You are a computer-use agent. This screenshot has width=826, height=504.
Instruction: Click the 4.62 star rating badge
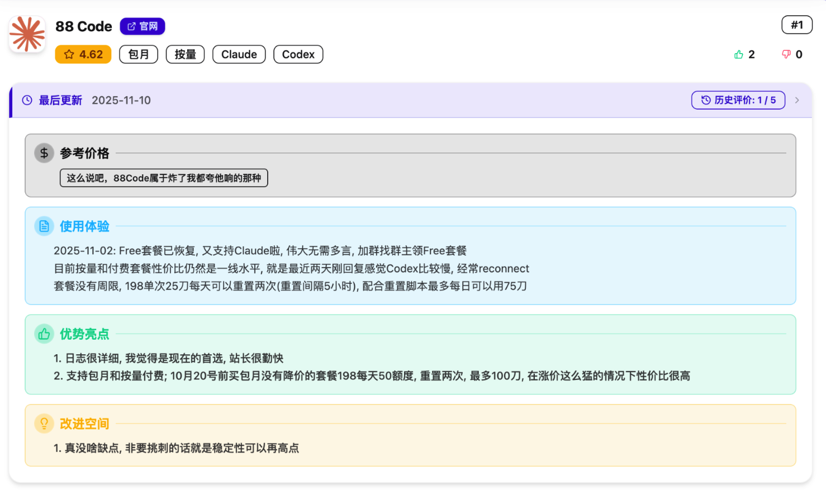[x=83, y=54]
